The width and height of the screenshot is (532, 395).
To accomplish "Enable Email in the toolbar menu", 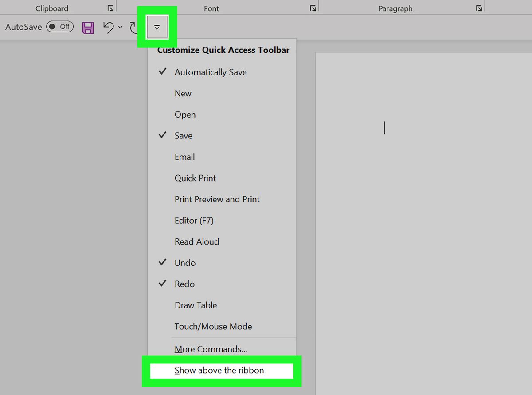I will click(x=222, y=157).
